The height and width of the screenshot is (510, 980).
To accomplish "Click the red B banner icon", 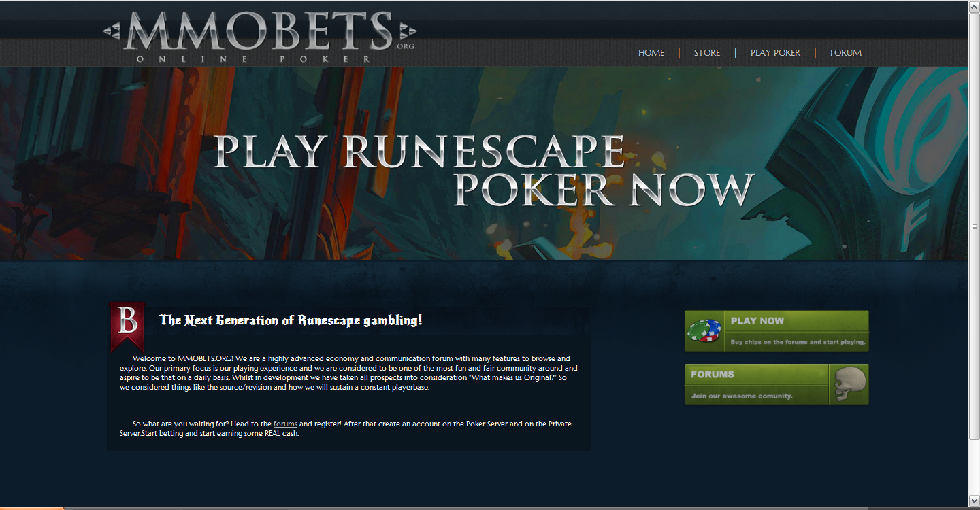I will [x=127, y=326].
